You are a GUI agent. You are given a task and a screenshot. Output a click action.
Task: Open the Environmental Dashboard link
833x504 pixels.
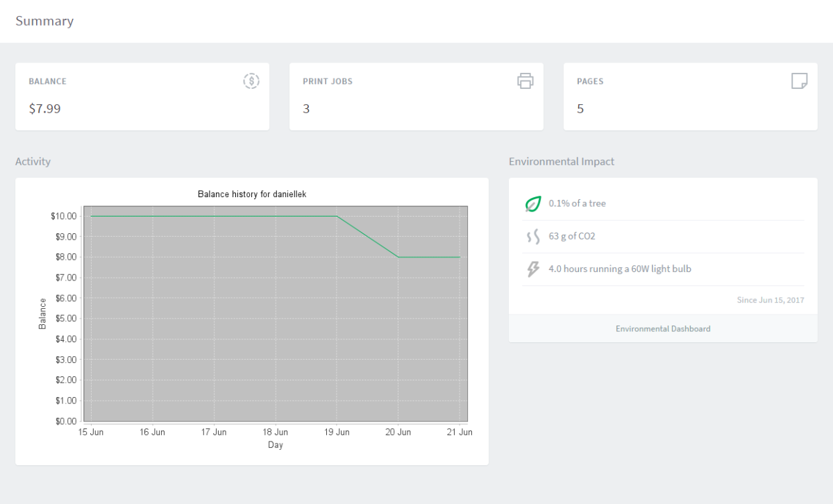(x=662, y=328)
